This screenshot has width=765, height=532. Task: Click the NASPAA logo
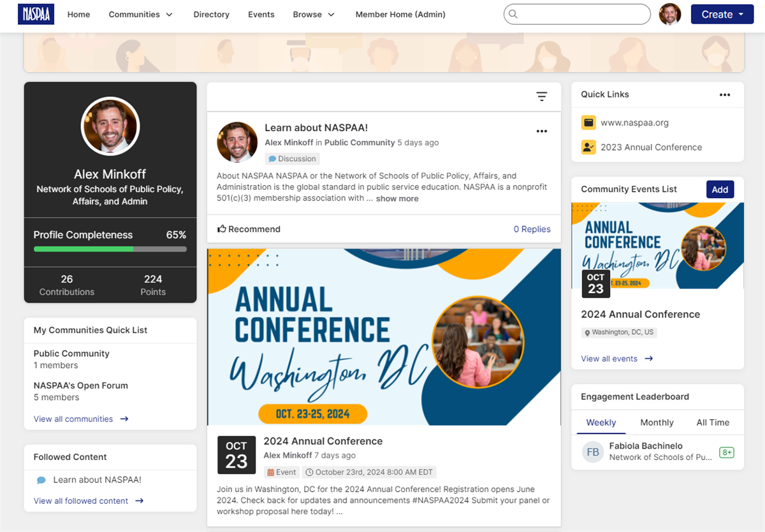coord(36,14)
